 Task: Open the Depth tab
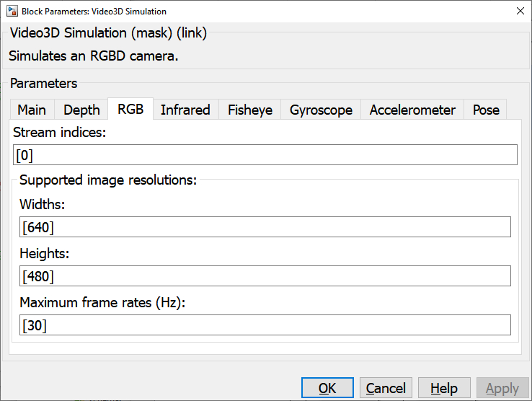click(81, 110)
